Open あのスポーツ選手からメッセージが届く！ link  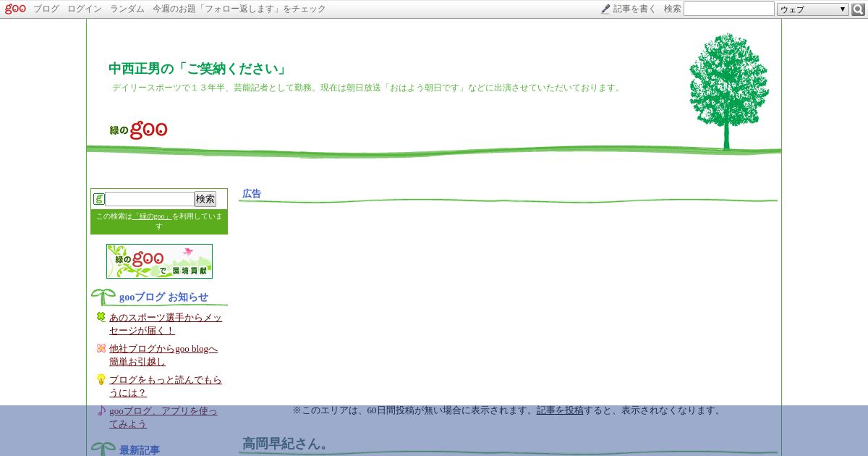tap(166, 324)
